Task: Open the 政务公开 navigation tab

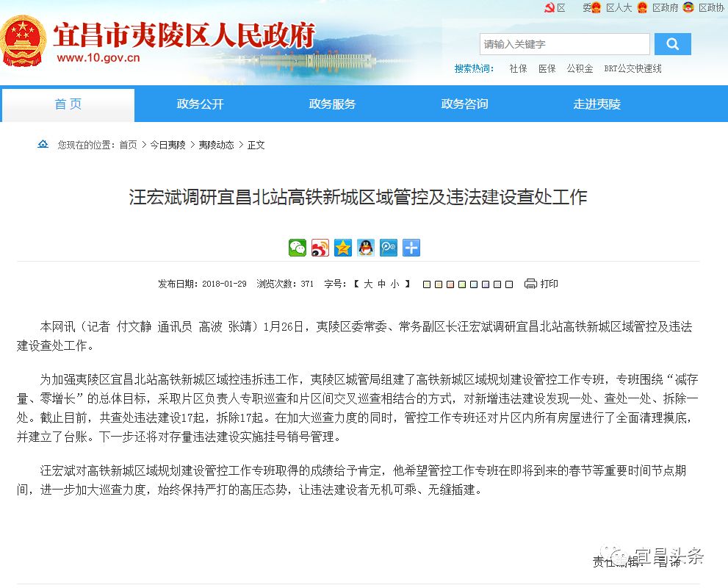Action: tap(200, 104)
